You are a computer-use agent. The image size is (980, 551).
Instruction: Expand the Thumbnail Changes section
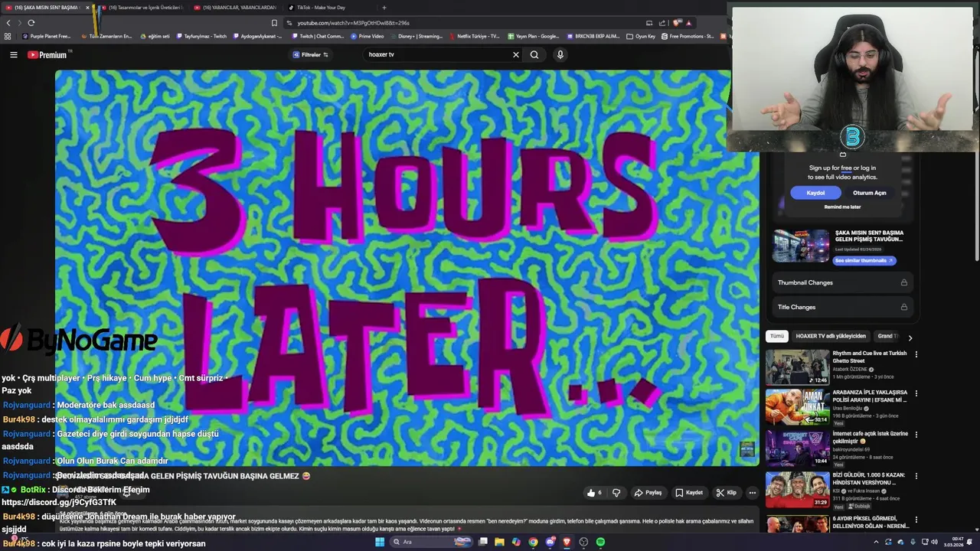pyautogui.click(x=842, y=282)
